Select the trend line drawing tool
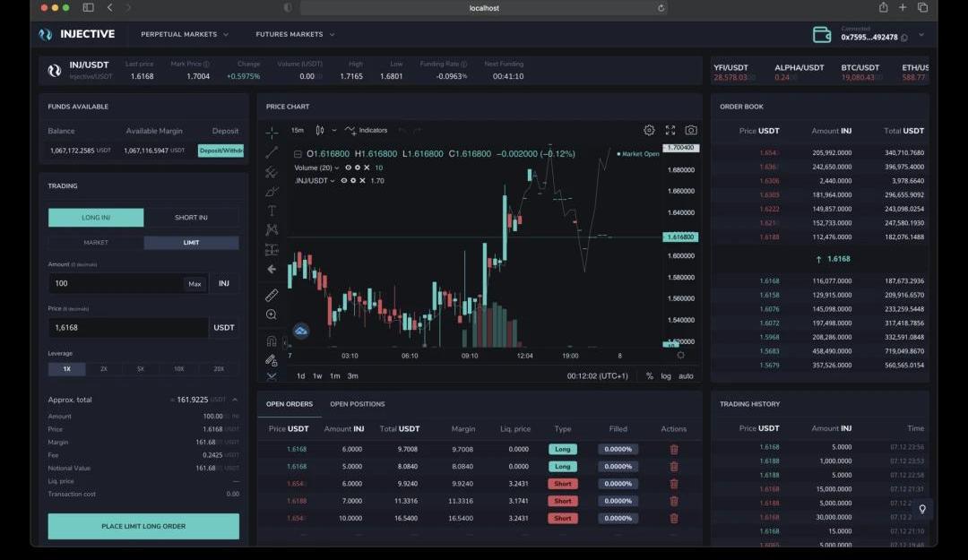 pyautogui.click(x=272, y=152)
